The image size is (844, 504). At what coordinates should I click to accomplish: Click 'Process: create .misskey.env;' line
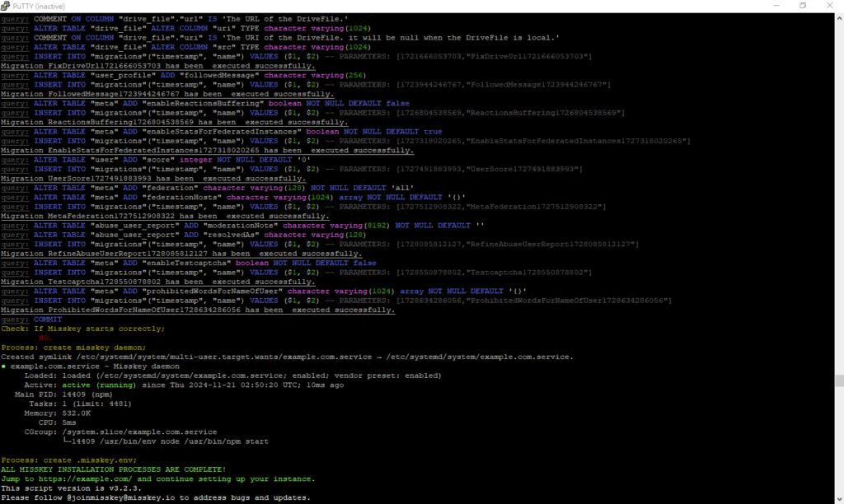(69, 460)
